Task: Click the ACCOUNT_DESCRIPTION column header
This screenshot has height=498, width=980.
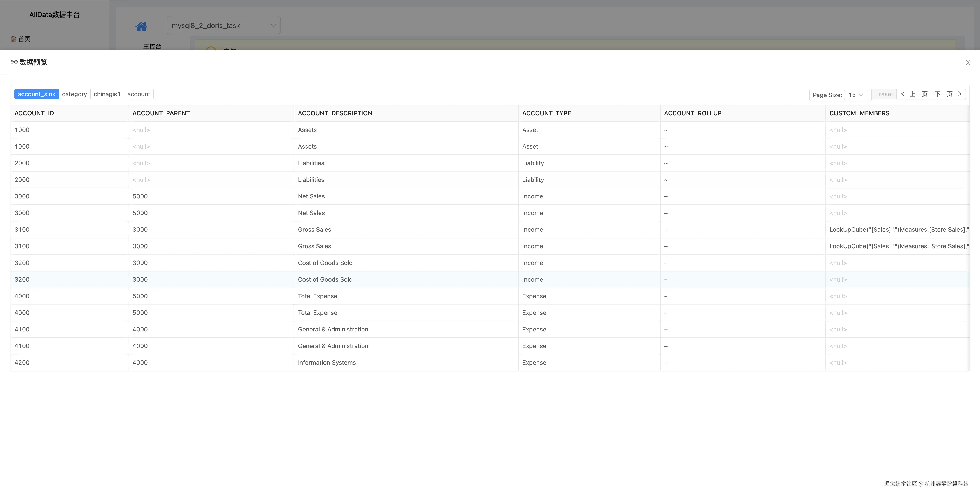Action: 335,113
